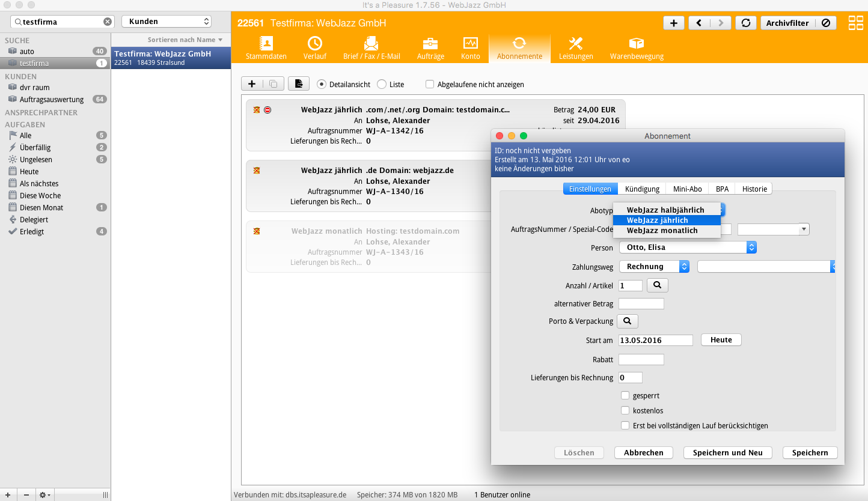Click the duplicate subscription button

[x=273, y=84]
